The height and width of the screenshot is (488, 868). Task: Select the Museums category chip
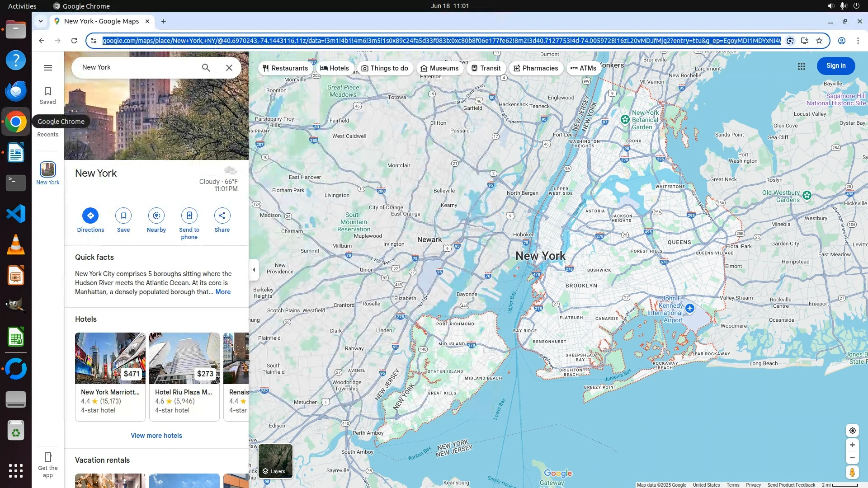click(439, 68)
